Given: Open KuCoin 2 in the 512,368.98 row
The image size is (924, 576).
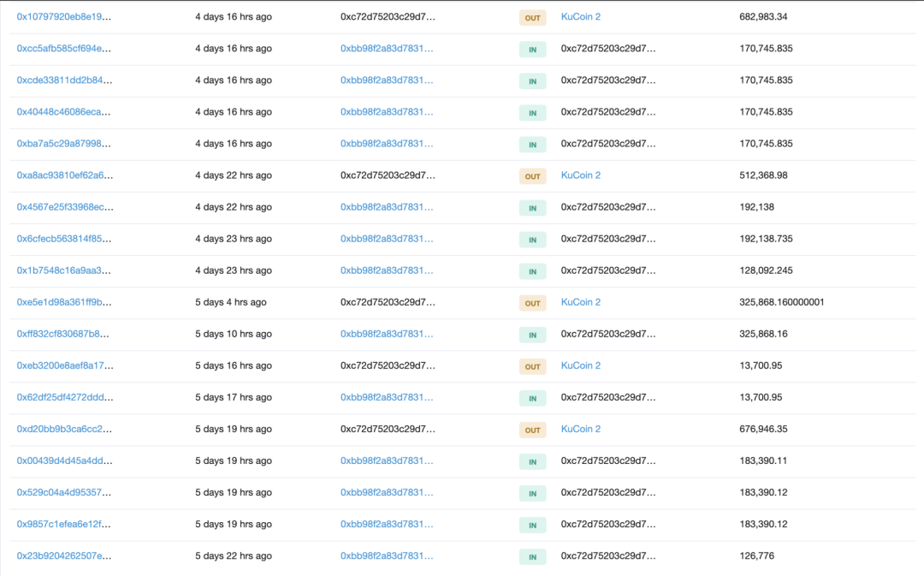Looking at the screenshot, I should click(580, 175).
